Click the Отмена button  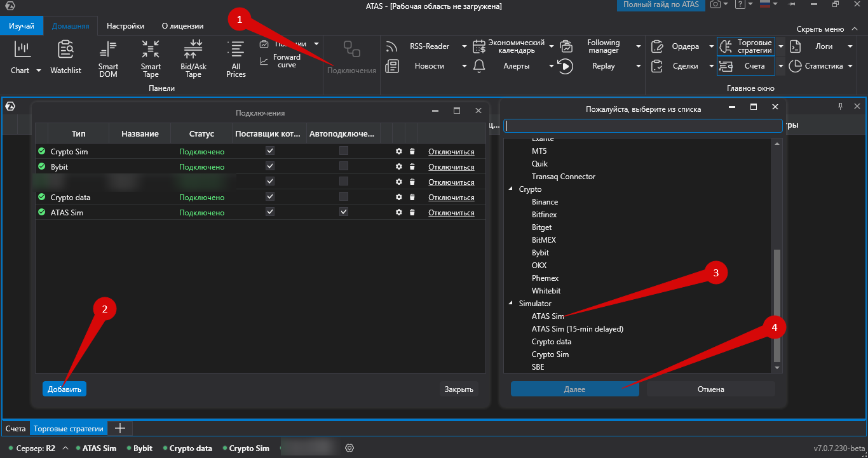[x=711, y=389]
